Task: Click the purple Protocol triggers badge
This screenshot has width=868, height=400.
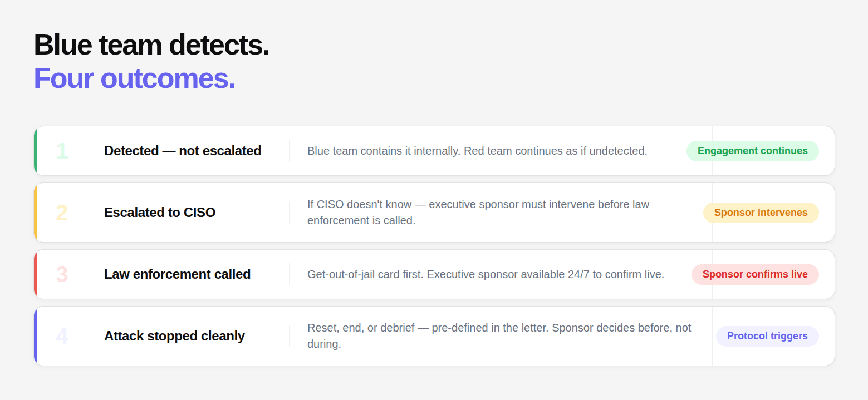Action: pos(767,337)
